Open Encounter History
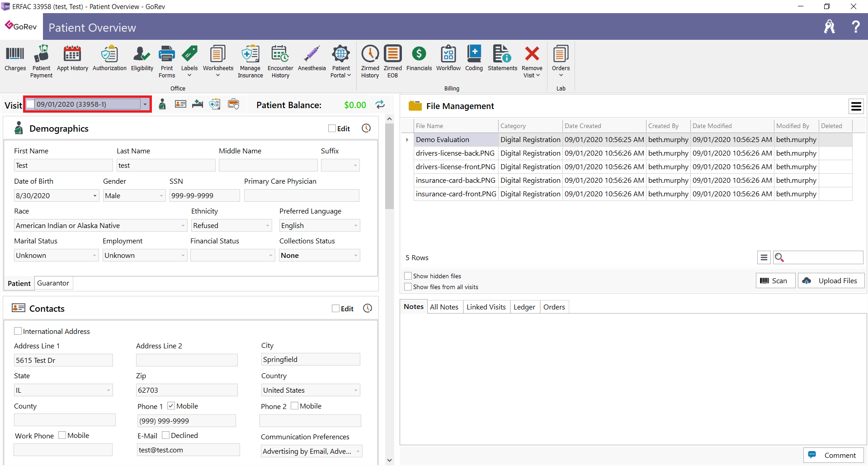The image size is (868, 466). [280, 62]
